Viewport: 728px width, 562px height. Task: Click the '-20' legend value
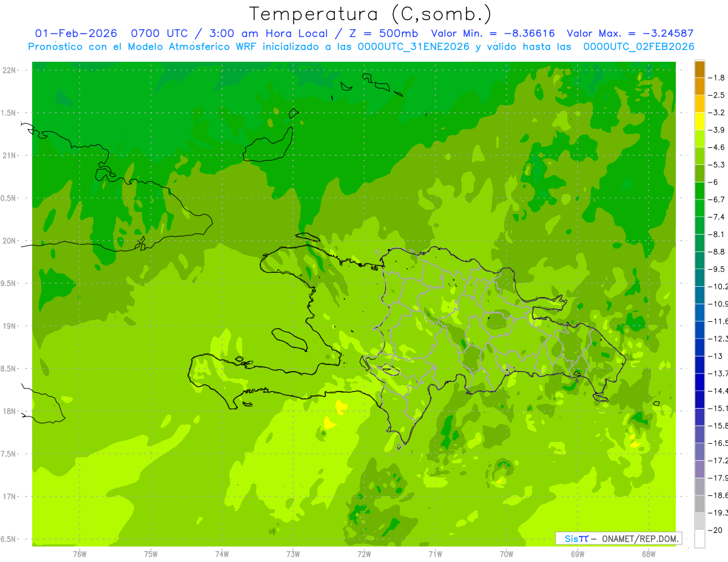[x=716, y=530]
